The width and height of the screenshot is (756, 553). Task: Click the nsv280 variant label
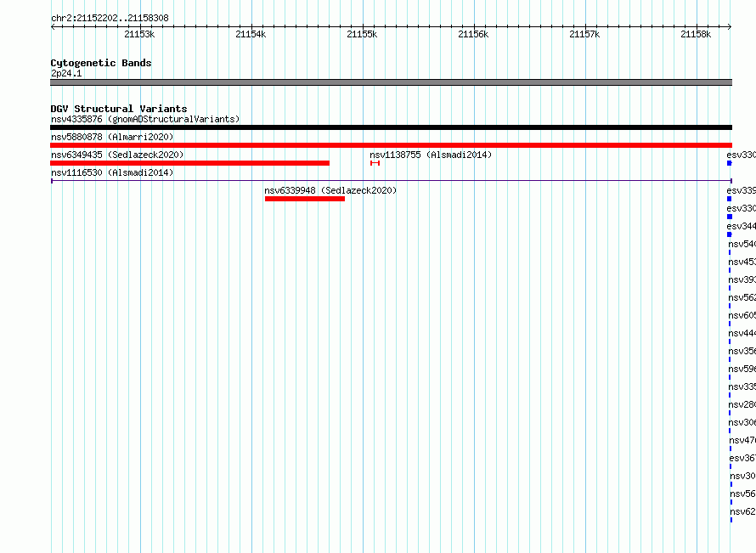(x=742, y=404)
